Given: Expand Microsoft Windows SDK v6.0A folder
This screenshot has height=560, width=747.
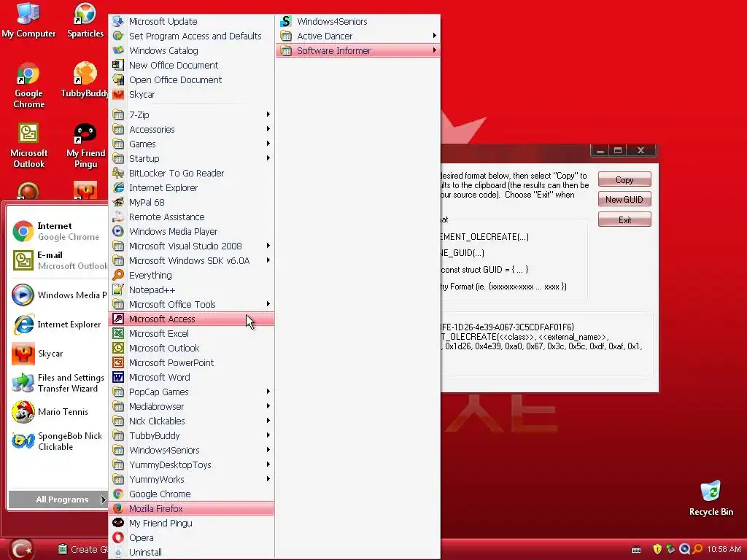Looking at the screenshot, I should click(x=192, y=260).
